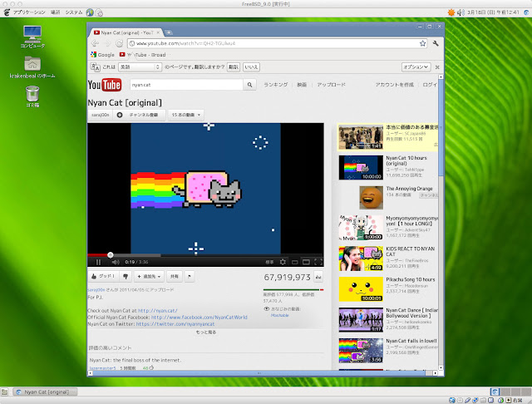532x404 pixels.
Task: Mute video with speaker icon
Action: [x=116, y=262]
